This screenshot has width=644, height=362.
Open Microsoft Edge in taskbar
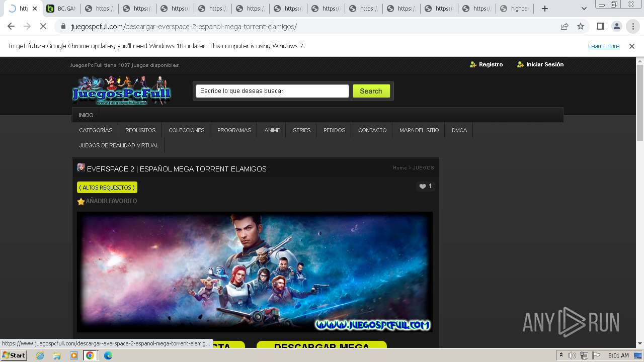(x=108, y=355)
